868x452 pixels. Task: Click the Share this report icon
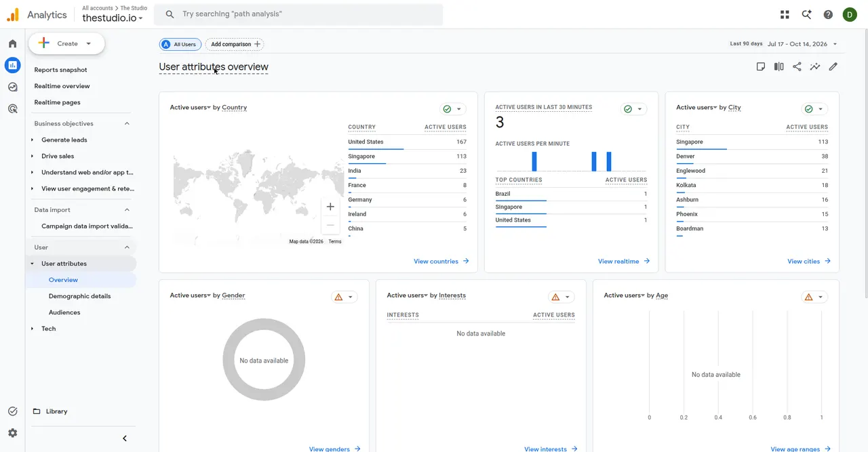(797, 66)
